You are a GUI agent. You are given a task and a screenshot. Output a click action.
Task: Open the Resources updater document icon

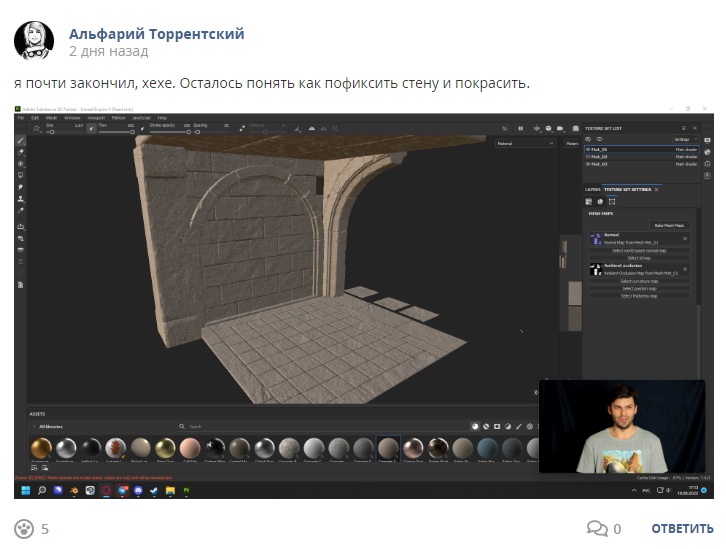point(21,285)
